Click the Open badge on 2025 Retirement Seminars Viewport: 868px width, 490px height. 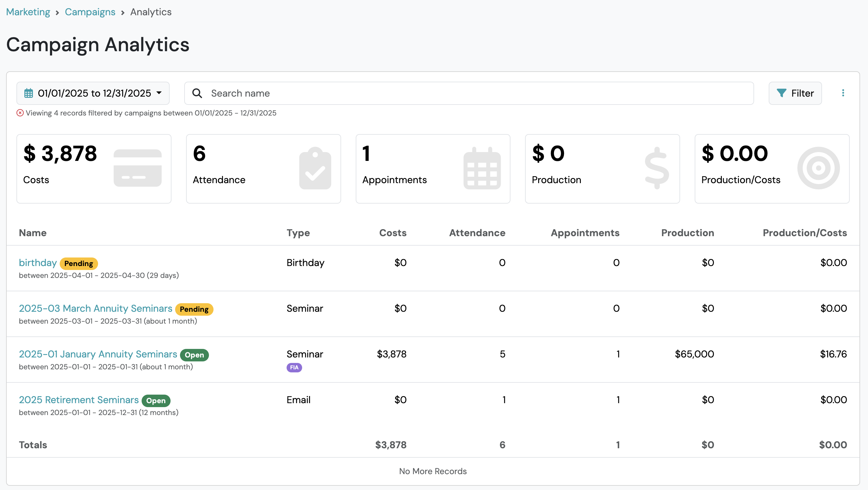156,401
